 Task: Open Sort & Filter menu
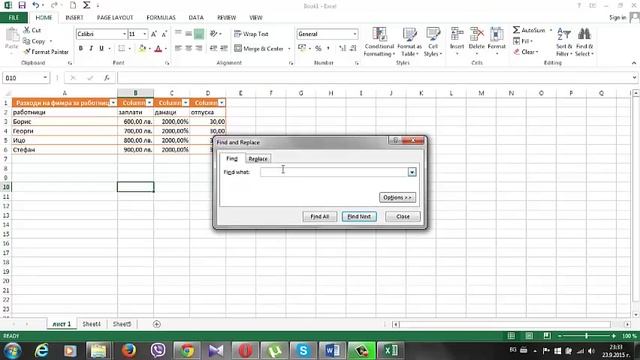pos(564,42)
